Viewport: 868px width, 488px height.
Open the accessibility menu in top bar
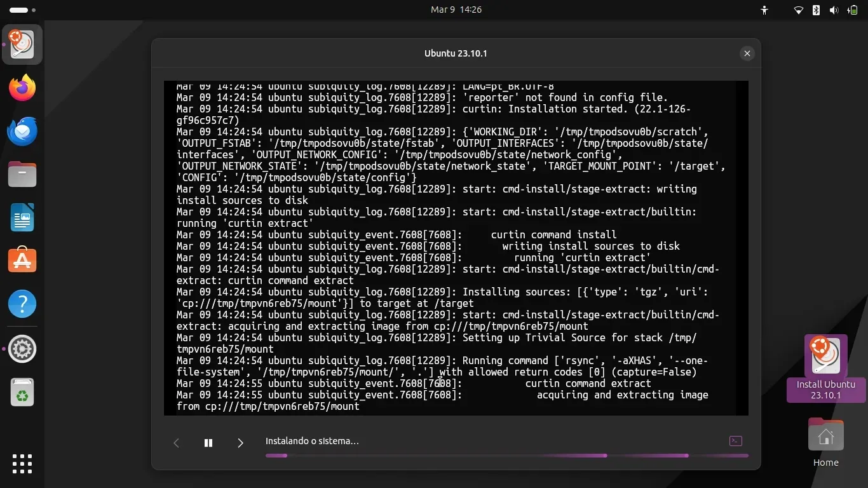[x=764, y=10]
